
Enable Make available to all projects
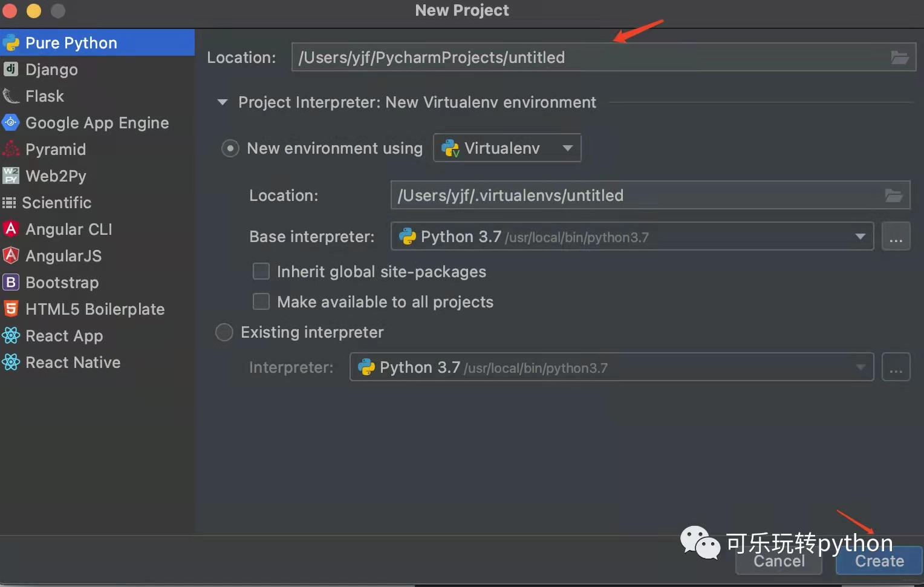point(261,301)
